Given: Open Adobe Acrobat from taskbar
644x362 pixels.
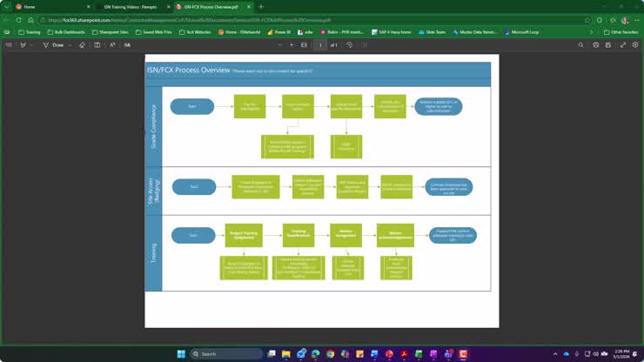Looking at the screenshot, I should point(404,354).
